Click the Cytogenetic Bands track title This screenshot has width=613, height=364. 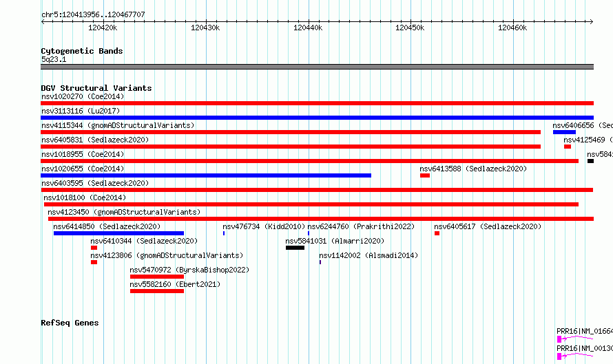click(82, 51)
